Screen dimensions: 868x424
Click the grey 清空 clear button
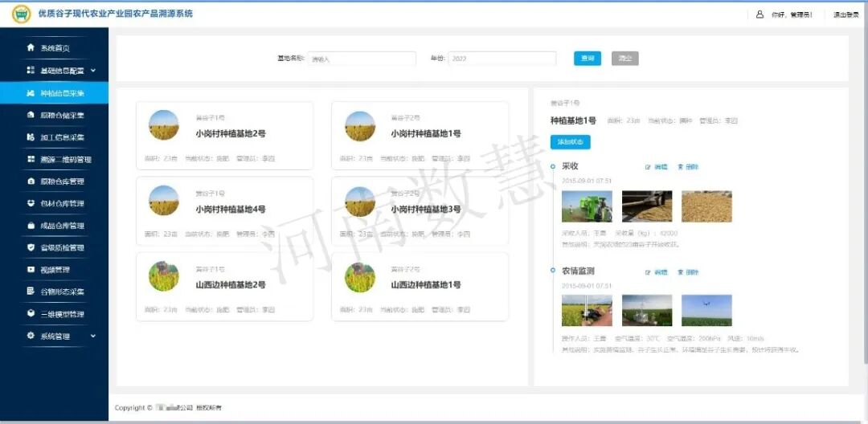[625, 58]
